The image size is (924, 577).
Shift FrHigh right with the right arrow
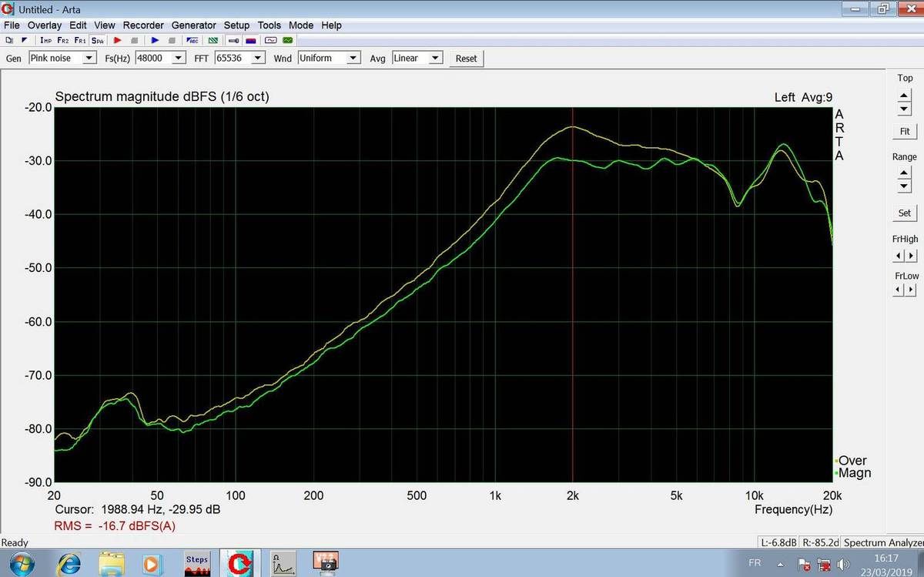(x=911, y=255)
